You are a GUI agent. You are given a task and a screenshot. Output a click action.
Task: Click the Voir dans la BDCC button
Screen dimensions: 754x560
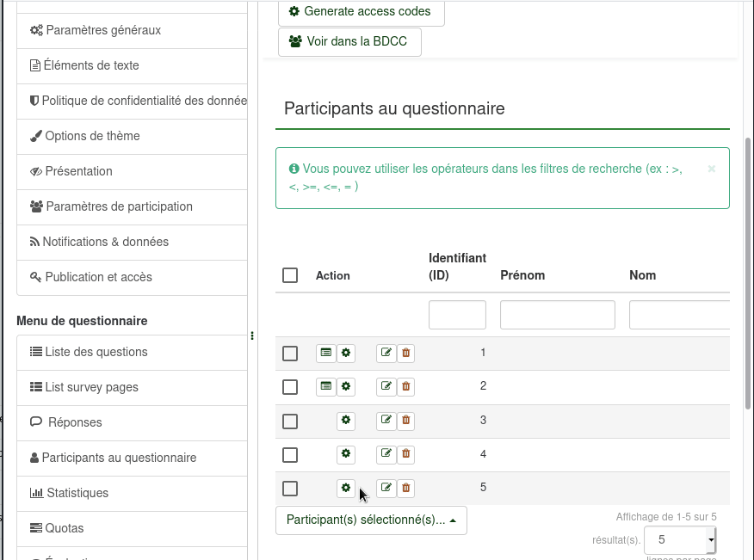[349, 41]
